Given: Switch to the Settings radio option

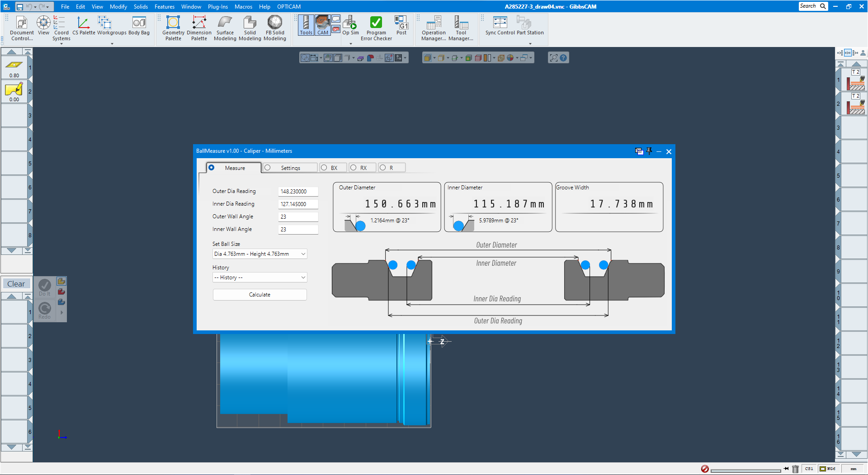Looking at the screenshot, I should 267,167.
